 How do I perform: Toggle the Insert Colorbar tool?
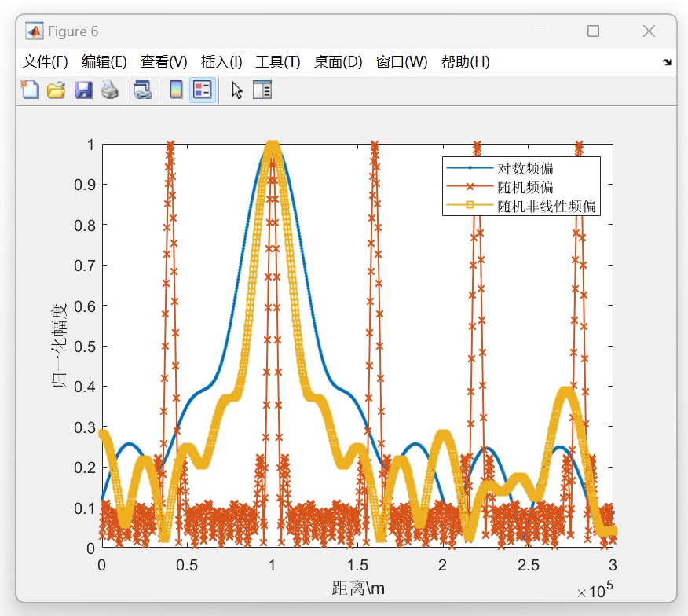pos(176,90)
